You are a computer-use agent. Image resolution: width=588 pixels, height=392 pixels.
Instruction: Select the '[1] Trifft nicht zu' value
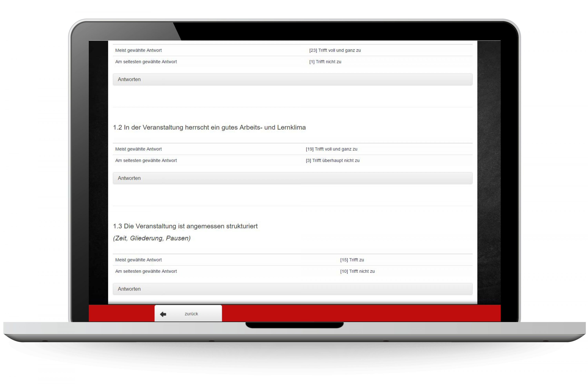(325, 62)
